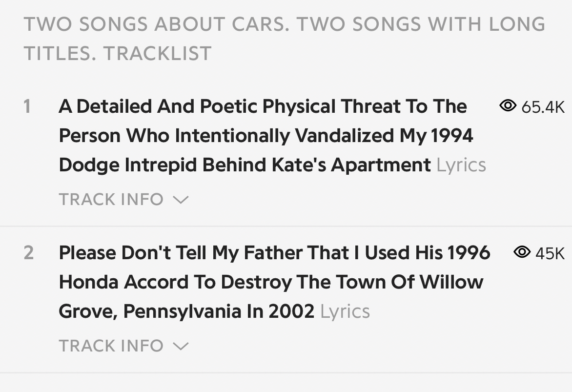572x392 pixels.
Task: Select track number 2 in the tracklist
Action: pos(28,253)
